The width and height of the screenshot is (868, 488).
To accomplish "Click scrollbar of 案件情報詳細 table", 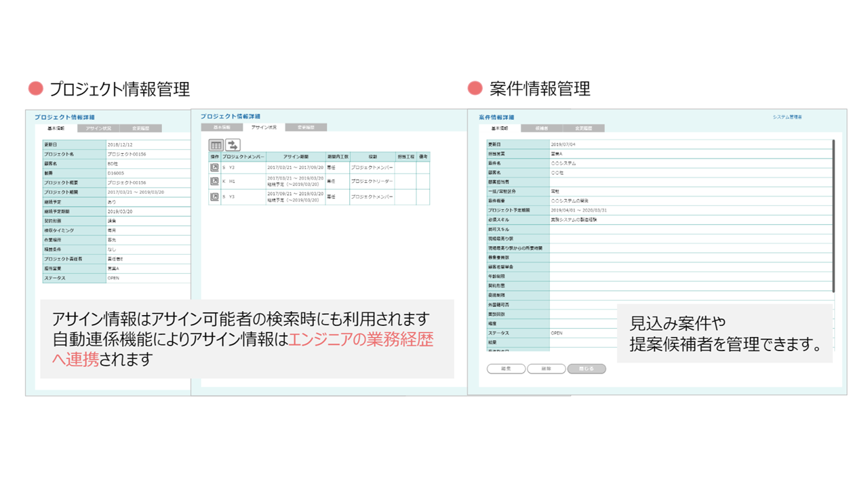I will click(833, 216).
